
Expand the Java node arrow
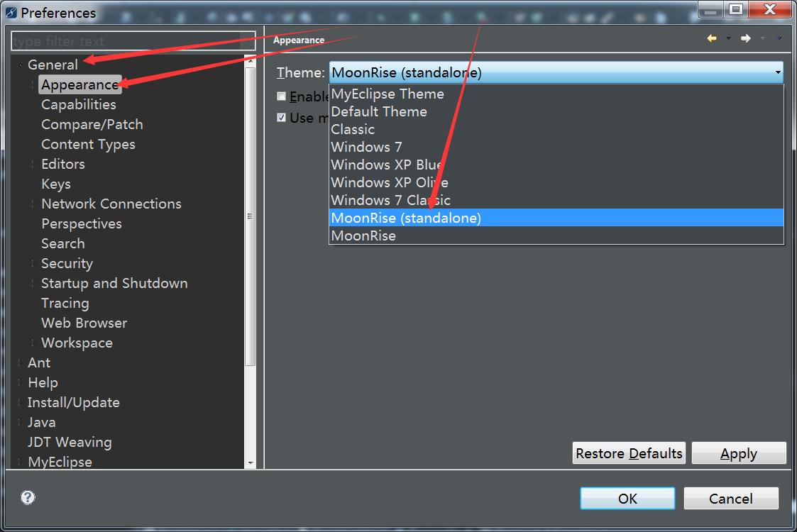tap(19, 422)
